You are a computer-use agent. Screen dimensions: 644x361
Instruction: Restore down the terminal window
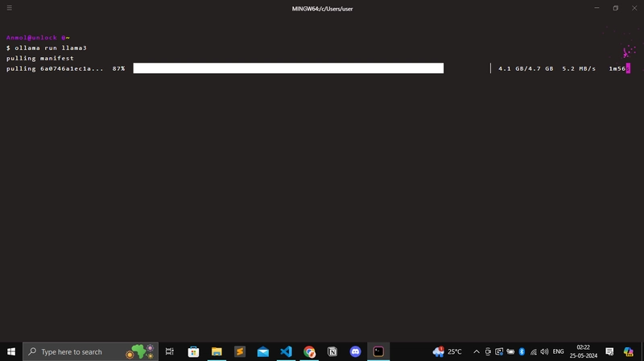coord(616,8)
